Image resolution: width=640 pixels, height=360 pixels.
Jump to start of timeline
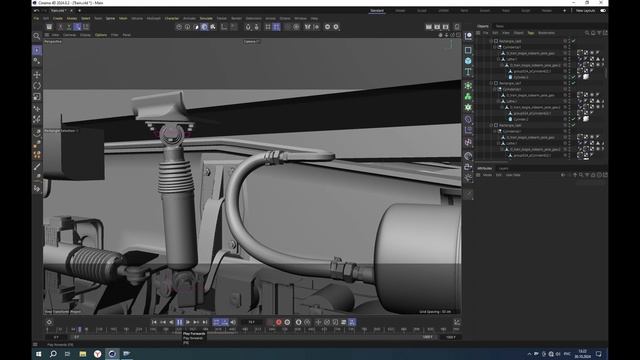point(154,322)
